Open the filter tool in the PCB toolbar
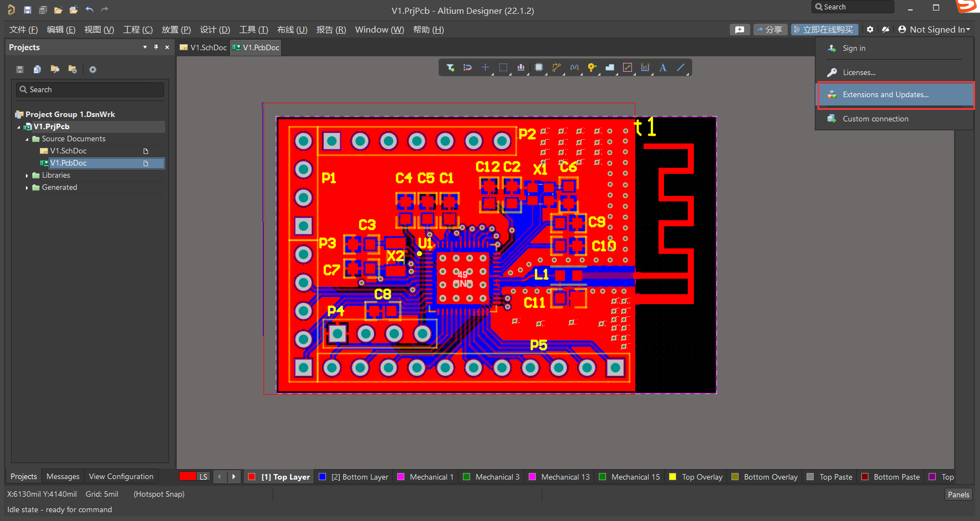 coord(450,67)
